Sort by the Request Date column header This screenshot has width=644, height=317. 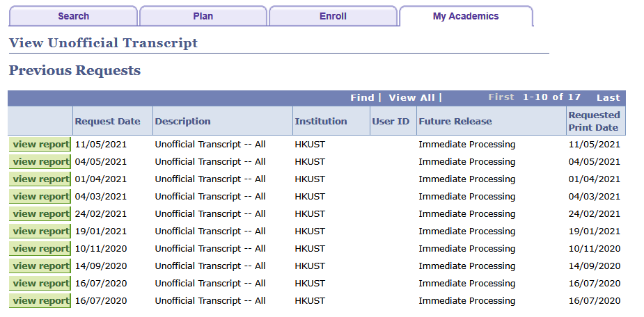tap(108, 122)
